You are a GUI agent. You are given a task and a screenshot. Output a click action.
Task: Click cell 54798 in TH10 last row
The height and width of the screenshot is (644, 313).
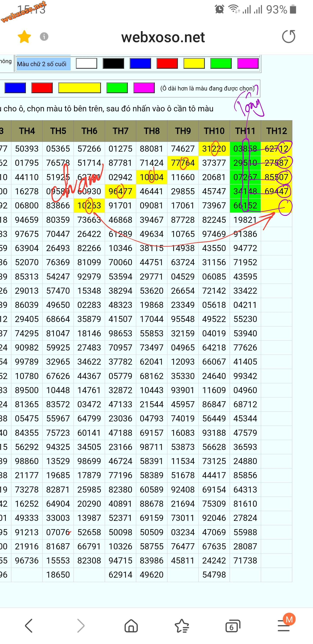[x=214, y=575]
